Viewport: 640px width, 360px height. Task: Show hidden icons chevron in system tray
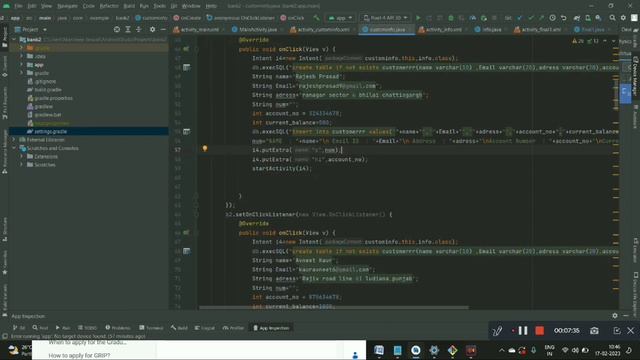(501, 350)
